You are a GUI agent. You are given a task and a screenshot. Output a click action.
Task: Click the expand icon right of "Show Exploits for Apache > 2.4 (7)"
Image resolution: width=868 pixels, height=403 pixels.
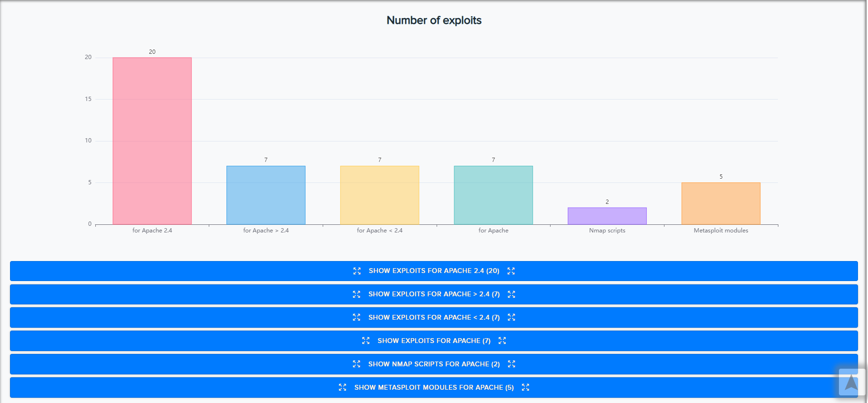point(511,294)
